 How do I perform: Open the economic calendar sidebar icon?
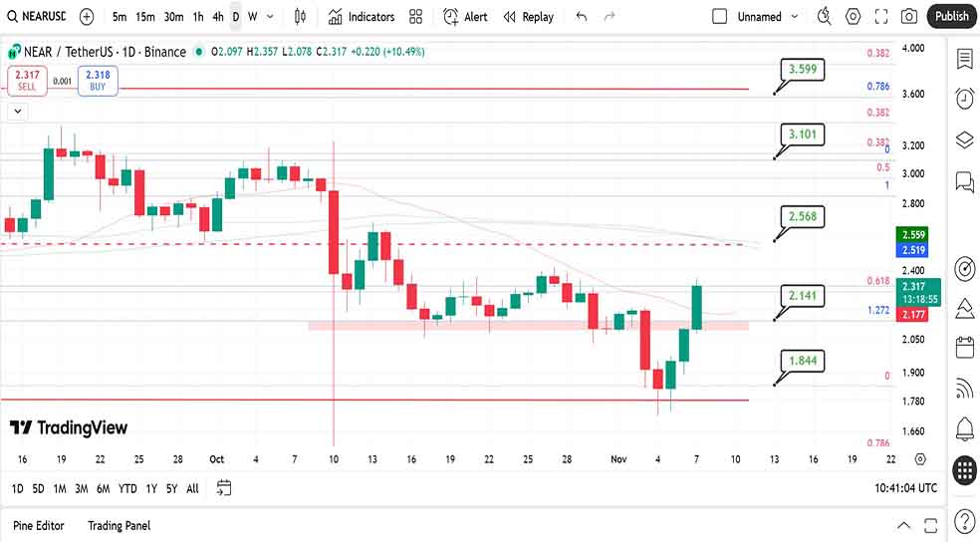[964, 347]
